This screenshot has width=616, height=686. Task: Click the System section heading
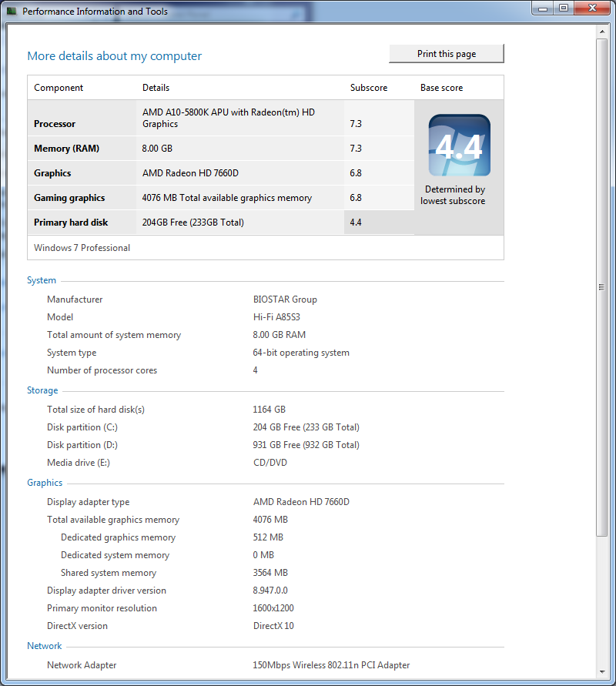(x=42, y=280)
